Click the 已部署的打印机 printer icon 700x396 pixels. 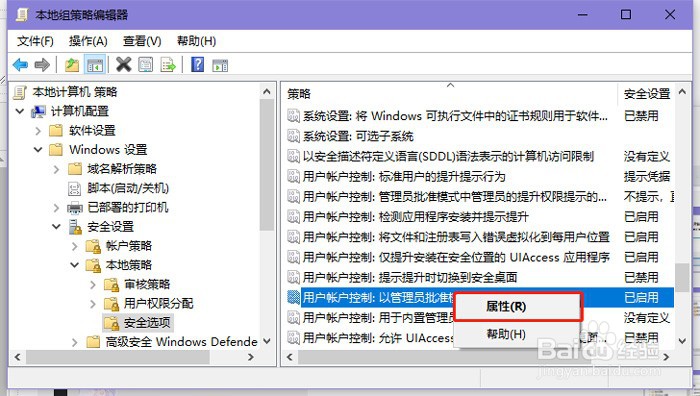point(75,208)
